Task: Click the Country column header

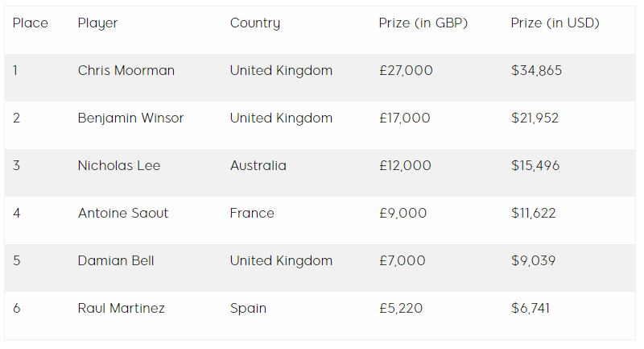Action: (254, 23)
